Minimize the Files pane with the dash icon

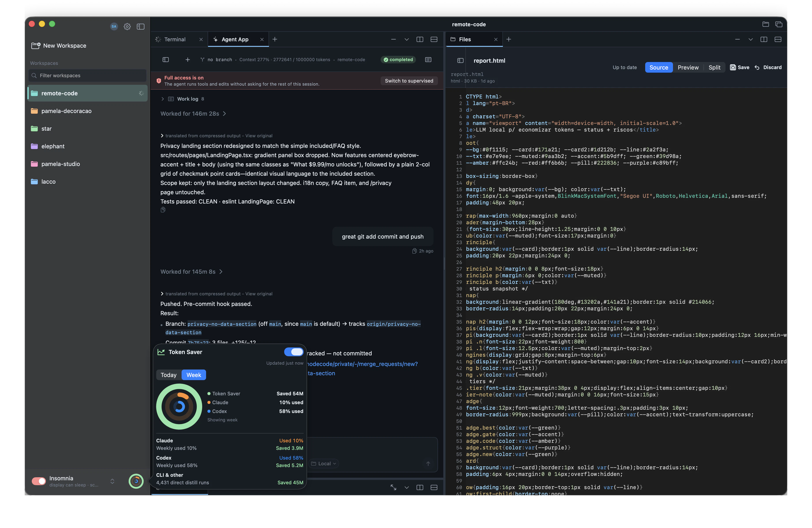pyautogui.click(x=737, y=39)
